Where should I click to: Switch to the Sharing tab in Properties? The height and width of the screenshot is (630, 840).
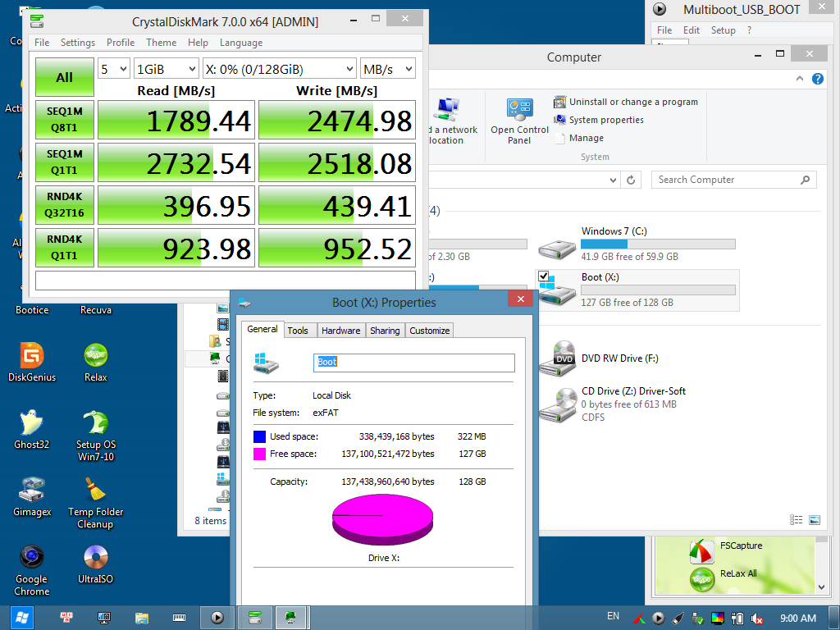click(x=385, y=331)
